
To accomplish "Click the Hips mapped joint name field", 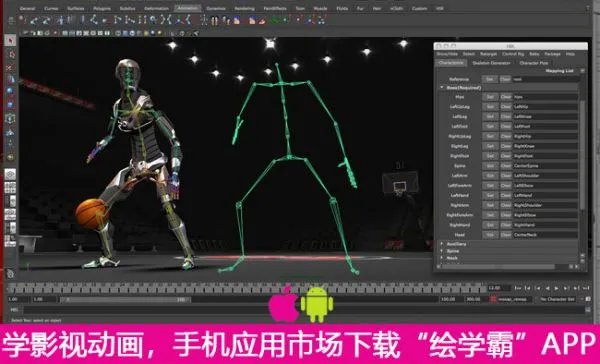I will pos(545,97).
